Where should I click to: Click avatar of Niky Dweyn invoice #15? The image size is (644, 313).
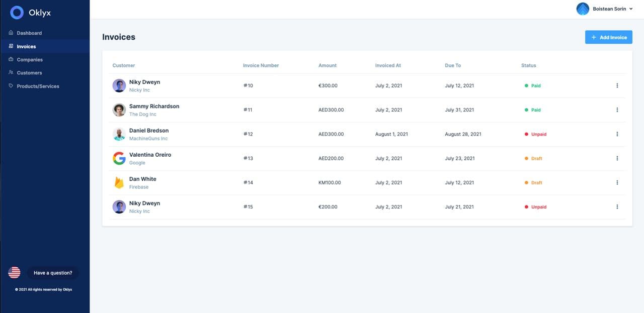(119, 206)
